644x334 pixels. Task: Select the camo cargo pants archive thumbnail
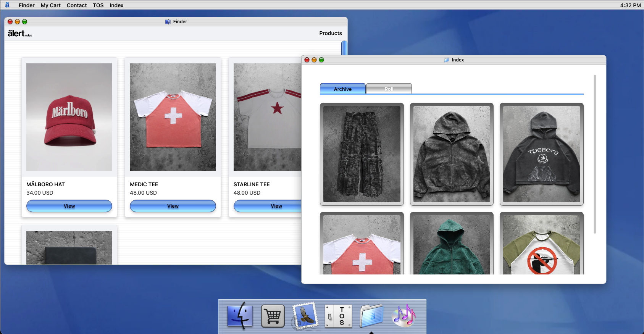click(x=362, y=154)
